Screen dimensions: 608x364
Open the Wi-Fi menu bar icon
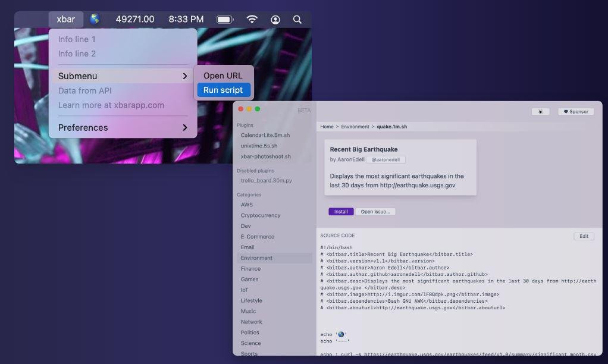(252, 20)
